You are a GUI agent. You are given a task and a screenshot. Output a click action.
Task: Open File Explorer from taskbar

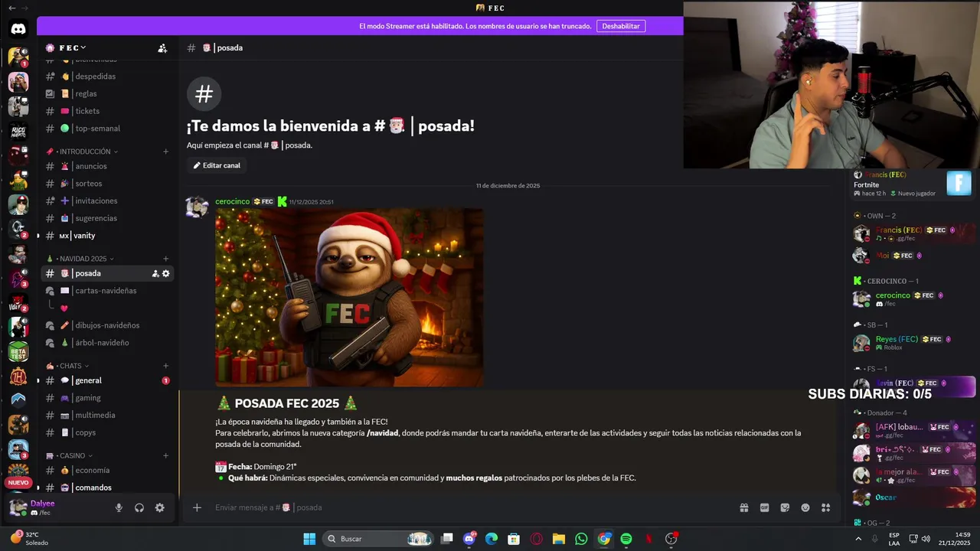pyautogui.click(x=558, y=539)
